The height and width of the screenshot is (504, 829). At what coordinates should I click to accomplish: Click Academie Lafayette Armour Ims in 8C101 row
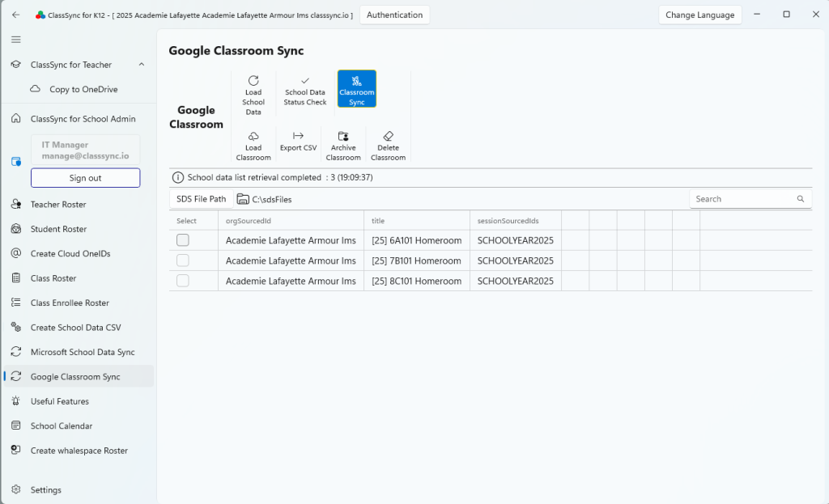(x=291, y=281)
